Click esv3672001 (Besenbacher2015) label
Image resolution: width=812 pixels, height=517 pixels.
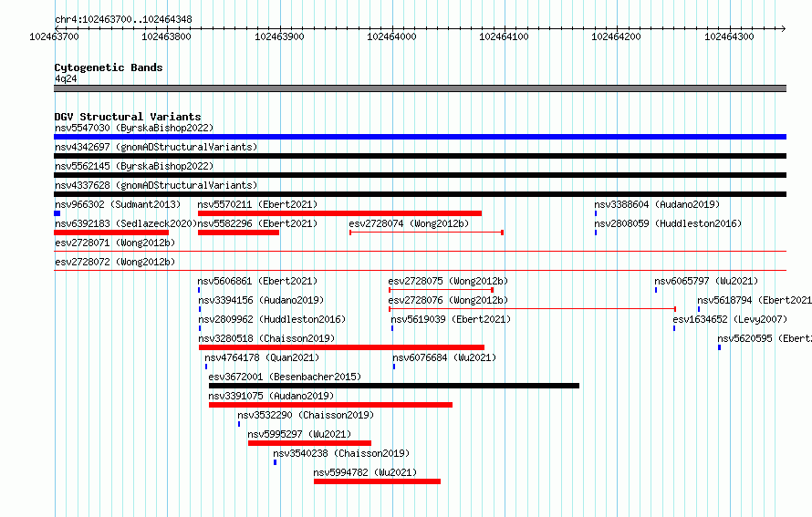point(285,377)
